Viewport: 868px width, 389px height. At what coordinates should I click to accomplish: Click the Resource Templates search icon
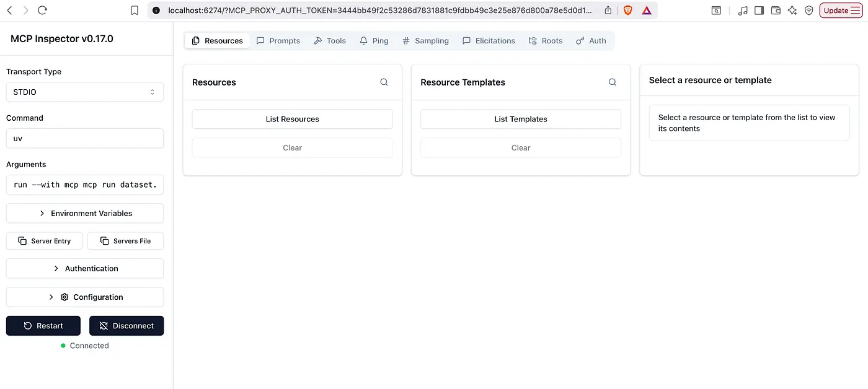click(x=612, y=82)
